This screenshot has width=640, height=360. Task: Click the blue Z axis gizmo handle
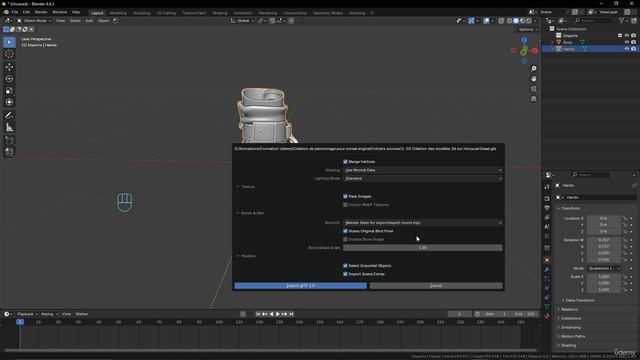(x=524, y=40)
